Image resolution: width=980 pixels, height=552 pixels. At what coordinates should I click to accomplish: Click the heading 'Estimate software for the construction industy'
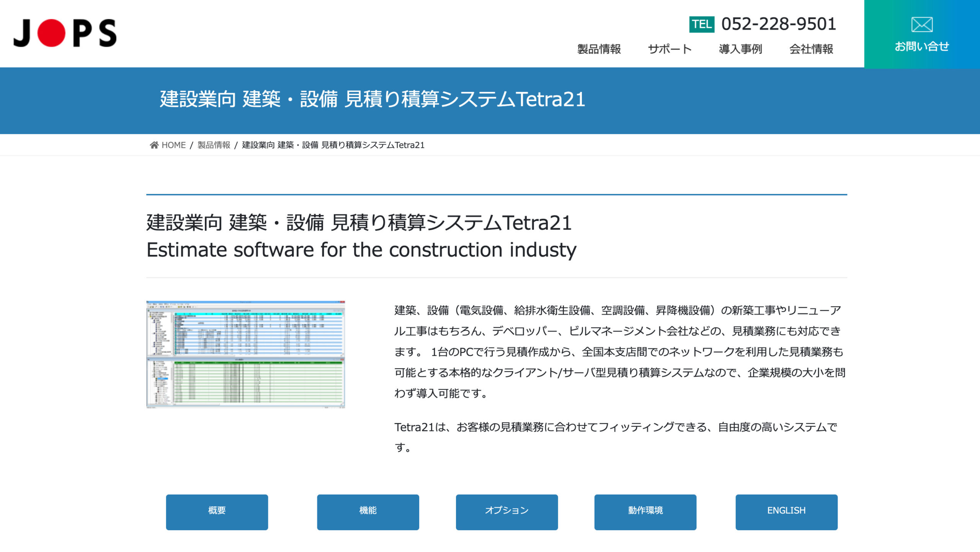coord(361,250)
